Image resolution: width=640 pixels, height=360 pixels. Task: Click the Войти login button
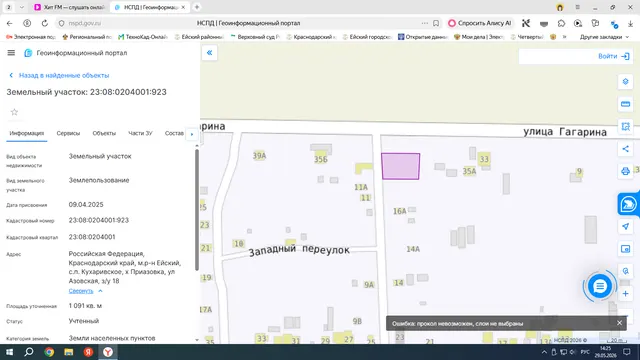tap(614, 56)
